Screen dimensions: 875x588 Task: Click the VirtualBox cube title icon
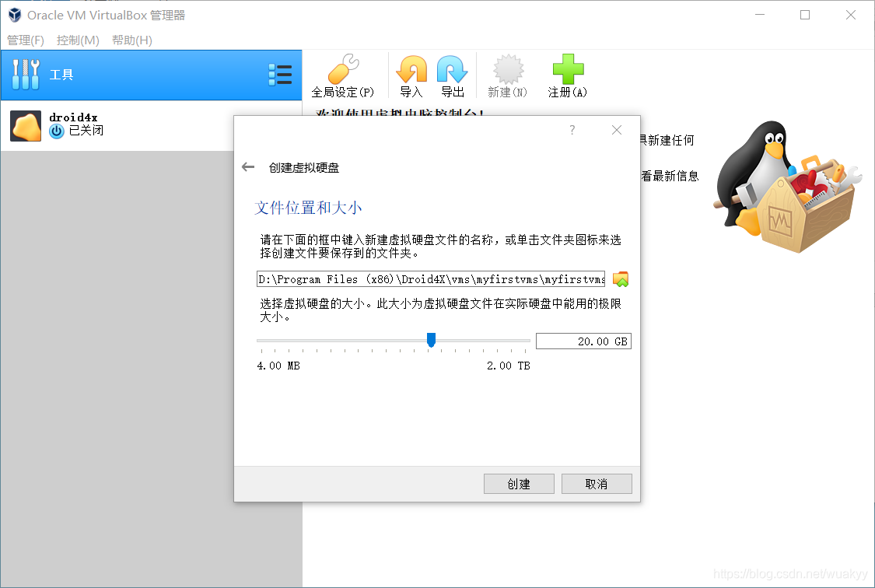click(x=15, y=15)
